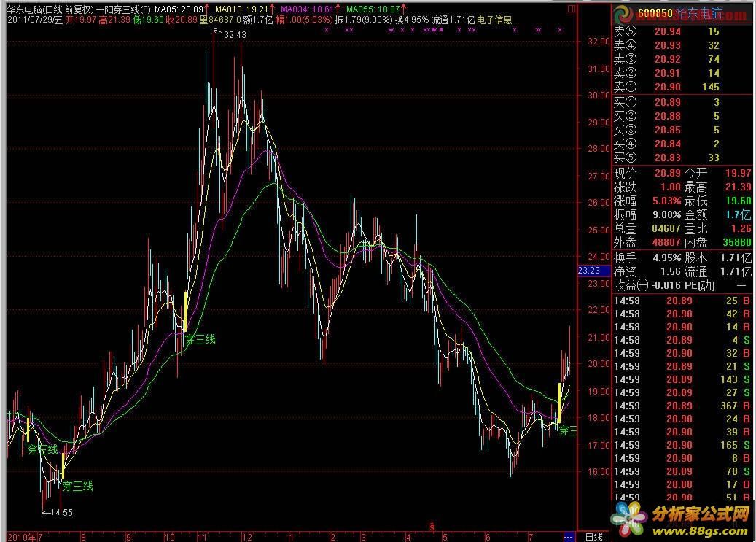Image resolution: width=756 pixels, height=542 pixels.
Task: Click the 涨幅 5.03% value
Action: tap(667, 201)
